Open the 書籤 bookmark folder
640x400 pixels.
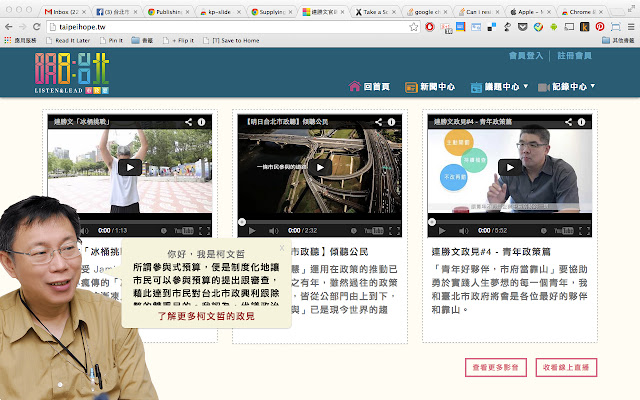[x=142, y=40]
